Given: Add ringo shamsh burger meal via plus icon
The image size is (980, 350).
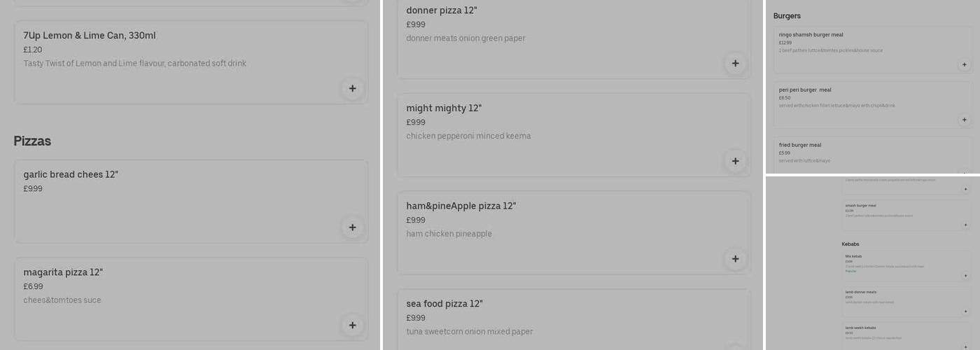Looking at the screenshot, I should click(x=964, y=64).
